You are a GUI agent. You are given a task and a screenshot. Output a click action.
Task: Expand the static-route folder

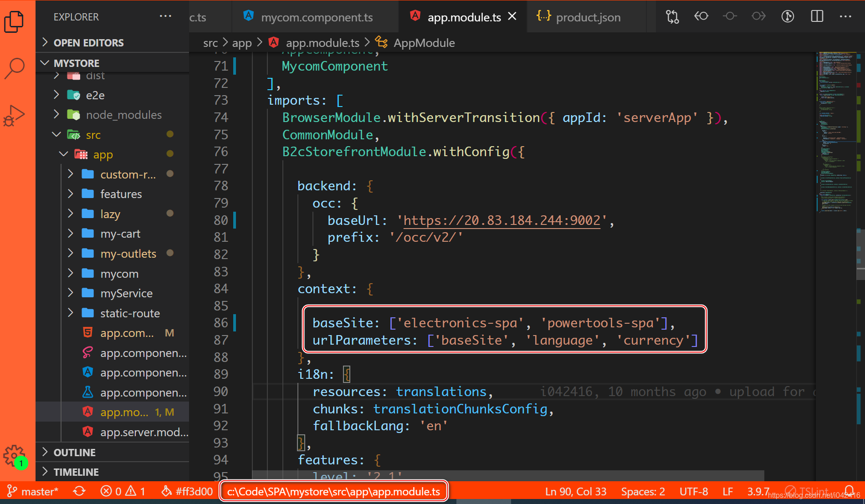(x=112, y=313)
